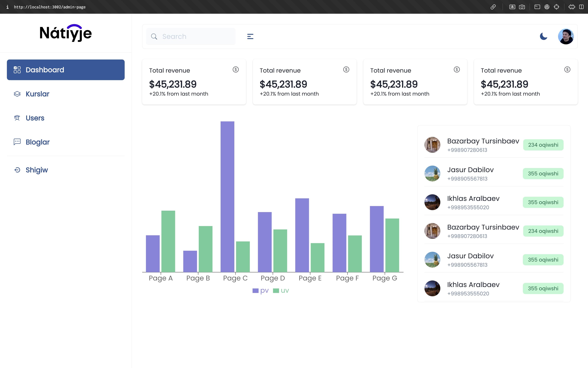588x368 pixels.
Task: Click the Nátiyje logo
Action: [x=66, y=33]
